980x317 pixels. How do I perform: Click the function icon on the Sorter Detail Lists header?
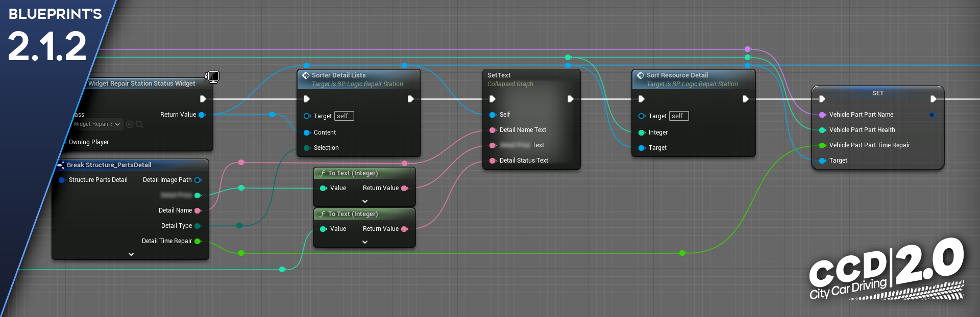[x=305, y=75]
